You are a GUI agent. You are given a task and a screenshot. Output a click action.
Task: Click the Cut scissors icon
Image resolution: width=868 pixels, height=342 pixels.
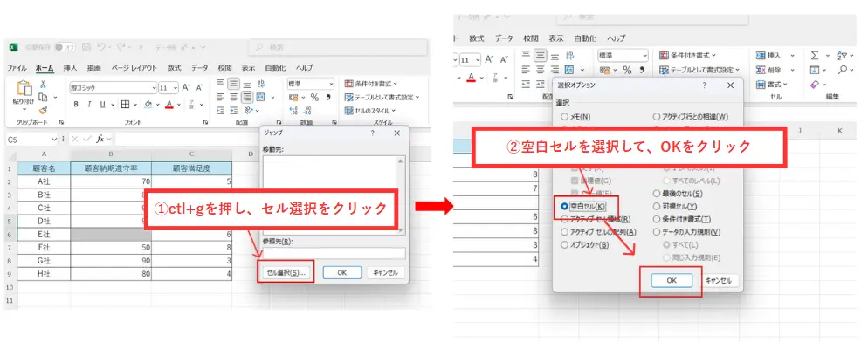[43, 84]
